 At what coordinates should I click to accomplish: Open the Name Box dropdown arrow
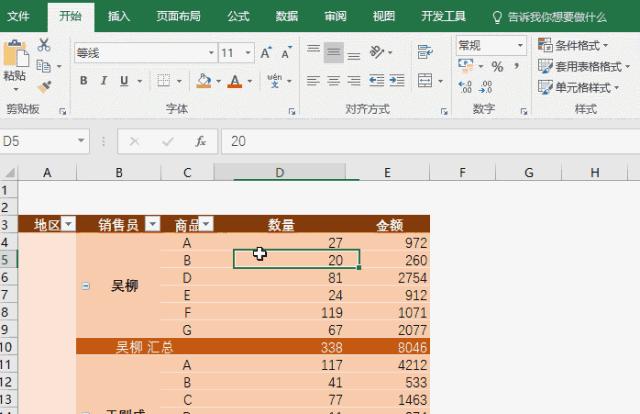81,141
